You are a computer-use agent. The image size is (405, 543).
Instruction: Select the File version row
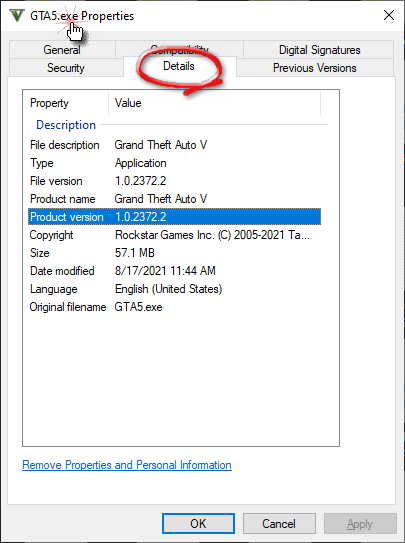174,181
